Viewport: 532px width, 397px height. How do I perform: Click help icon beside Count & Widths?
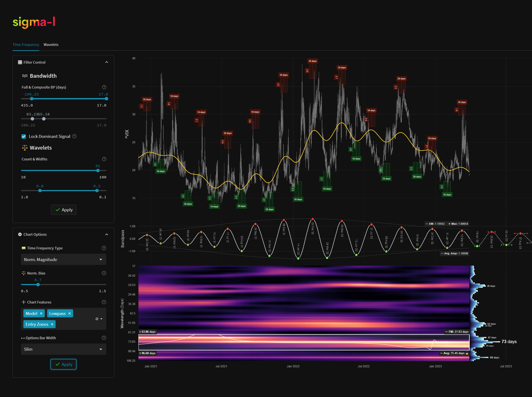104,159
